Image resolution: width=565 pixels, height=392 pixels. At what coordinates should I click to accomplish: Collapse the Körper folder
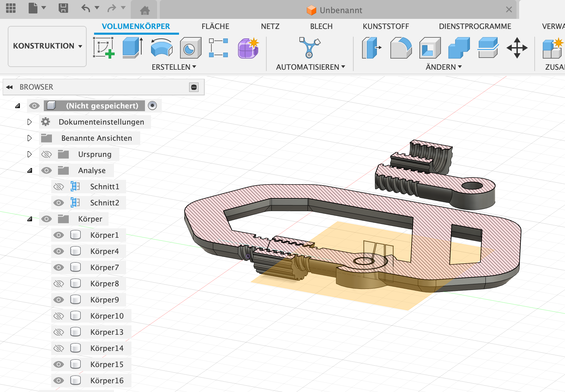(30, 219)
